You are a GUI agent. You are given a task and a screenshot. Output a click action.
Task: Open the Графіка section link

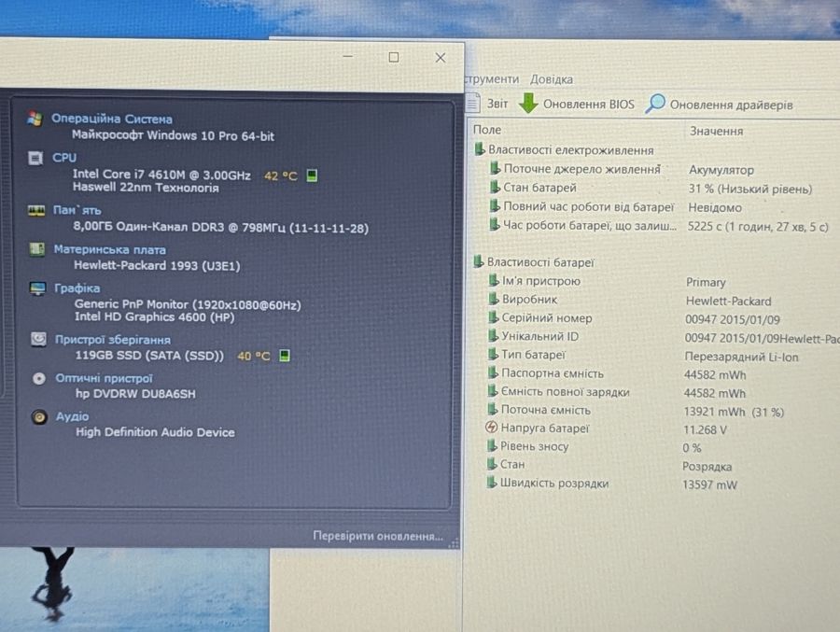(x=77, y=288)
